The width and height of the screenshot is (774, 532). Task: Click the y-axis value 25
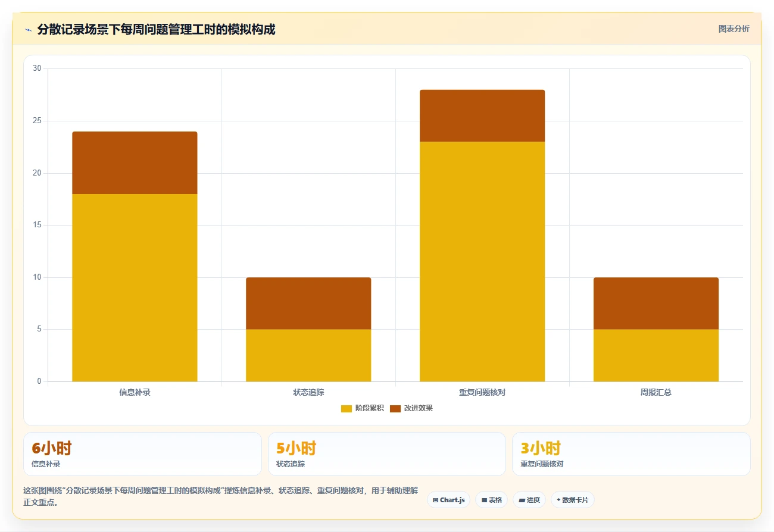(37, 121)
